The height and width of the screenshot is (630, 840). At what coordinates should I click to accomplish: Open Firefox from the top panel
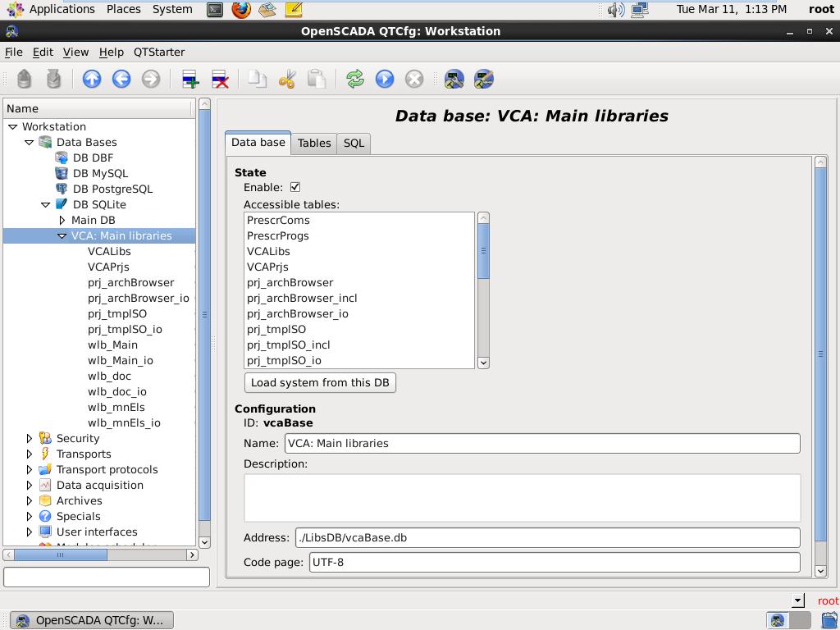(x=240, y=9)
